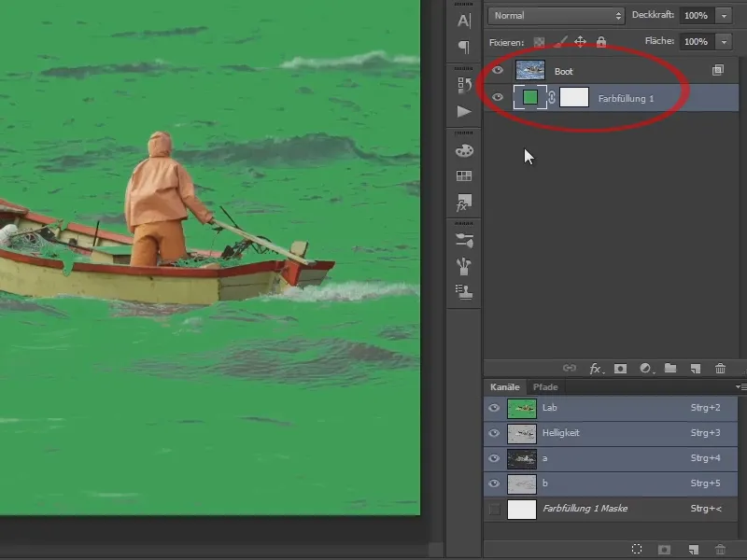The image size is (747, 560).
Task: Load channel as selection icon
Action: [637, 549]
